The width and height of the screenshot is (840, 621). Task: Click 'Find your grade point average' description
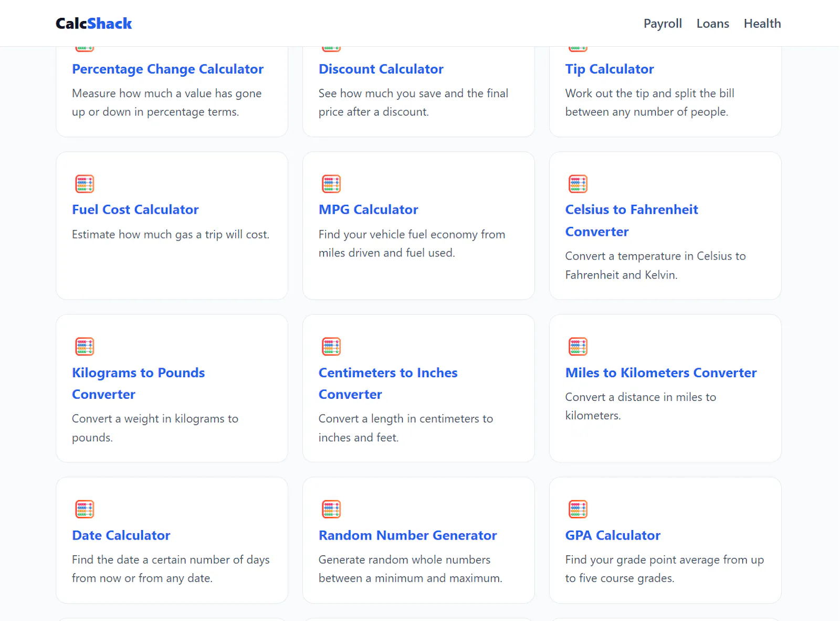point(664,569)
